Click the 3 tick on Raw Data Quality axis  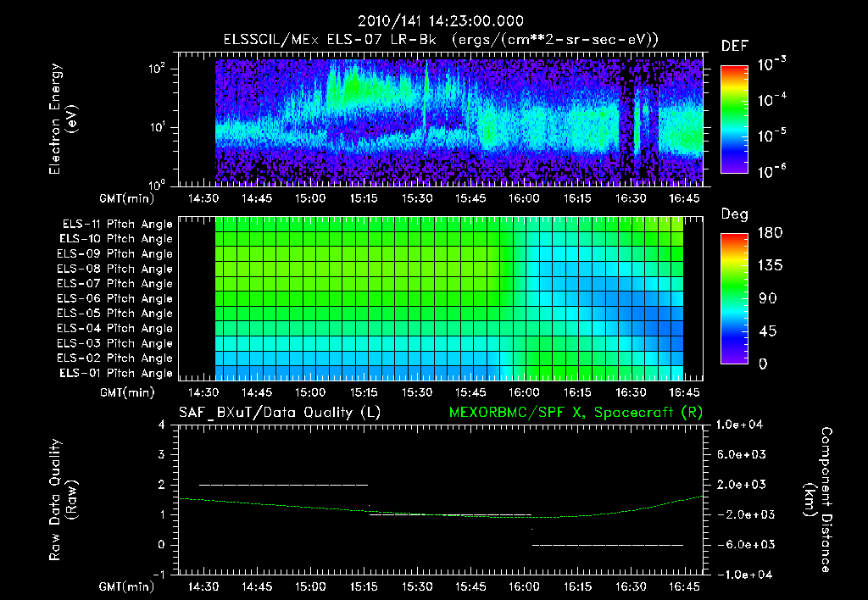point(161,454)
